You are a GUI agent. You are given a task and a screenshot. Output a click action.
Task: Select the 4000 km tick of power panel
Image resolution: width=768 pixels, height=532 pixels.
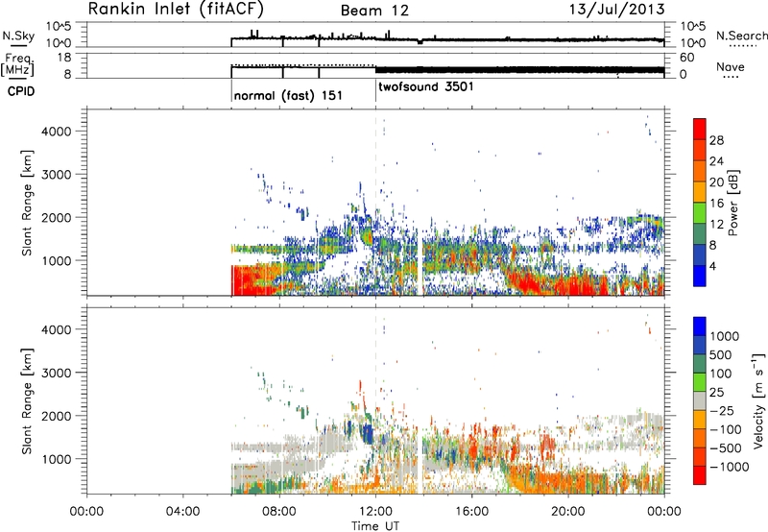click(x=57, y=132)
